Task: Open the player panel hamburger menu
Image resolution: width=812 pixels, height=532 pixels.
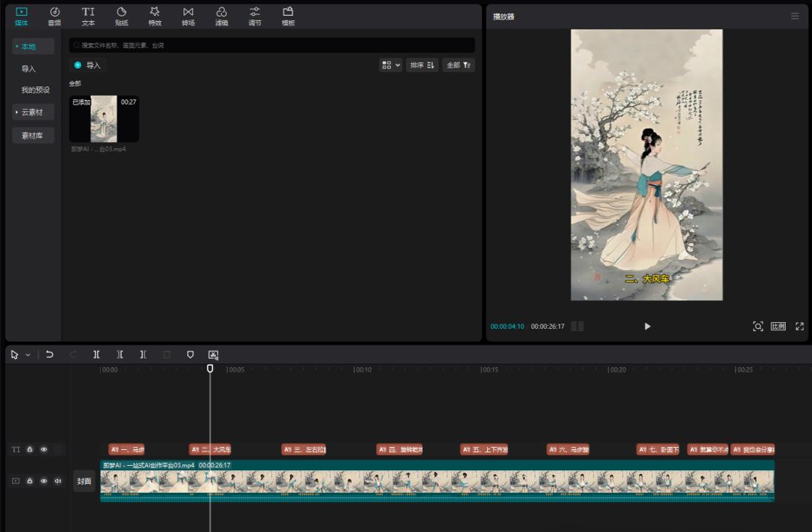Action: tap(795, 16)
